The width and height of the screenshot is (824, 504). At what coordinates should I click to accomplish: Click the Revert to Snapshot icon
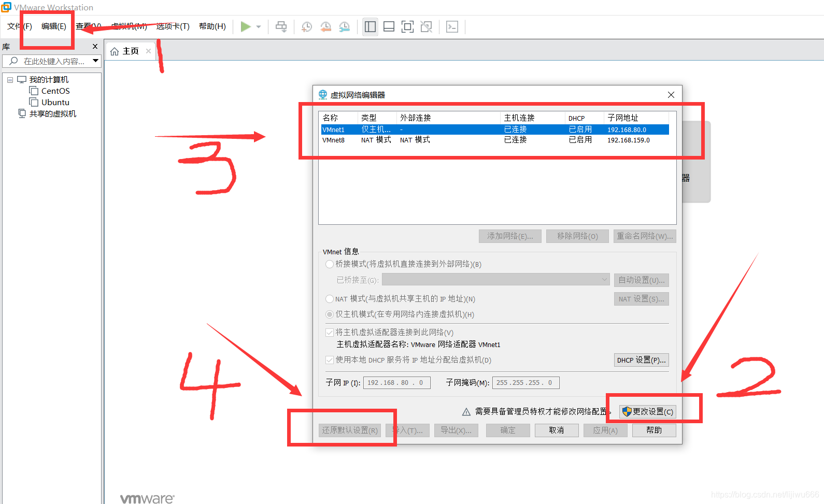tap(325, 27)
